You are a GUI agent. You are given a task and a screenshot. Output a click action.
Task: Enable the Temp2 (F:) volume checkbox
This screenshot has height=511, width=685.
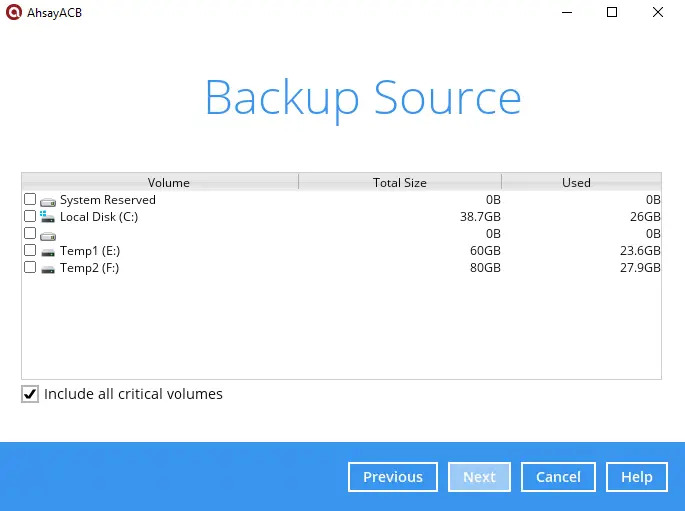tap(30, 268)
